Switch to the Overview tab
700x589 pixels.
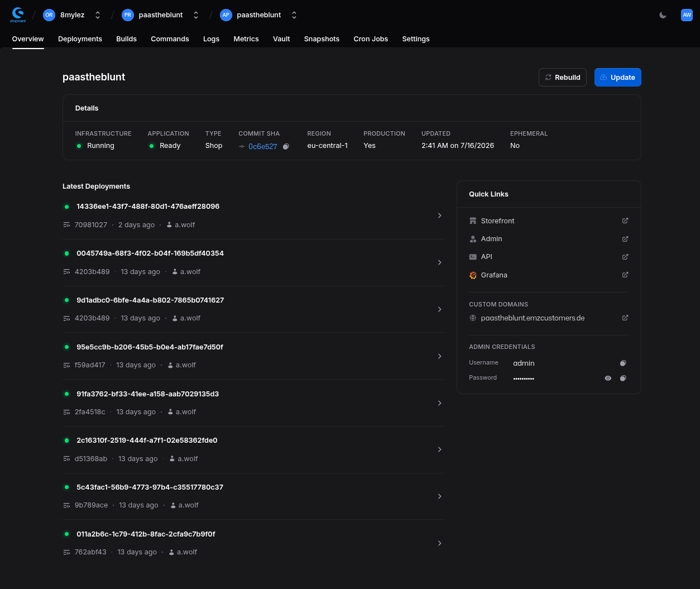pyautogui.click(x=28, y=39)
